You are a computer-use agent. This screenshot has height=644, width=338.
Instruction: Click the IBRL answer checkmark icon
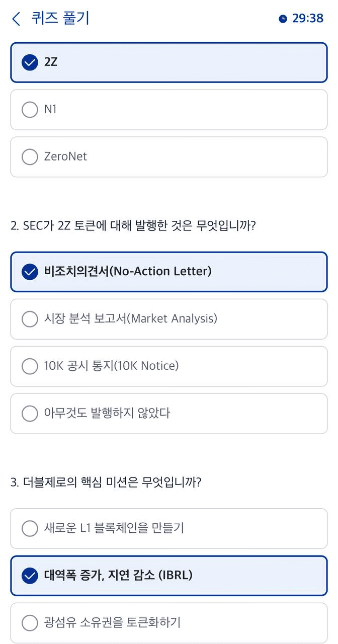[30, 575]
